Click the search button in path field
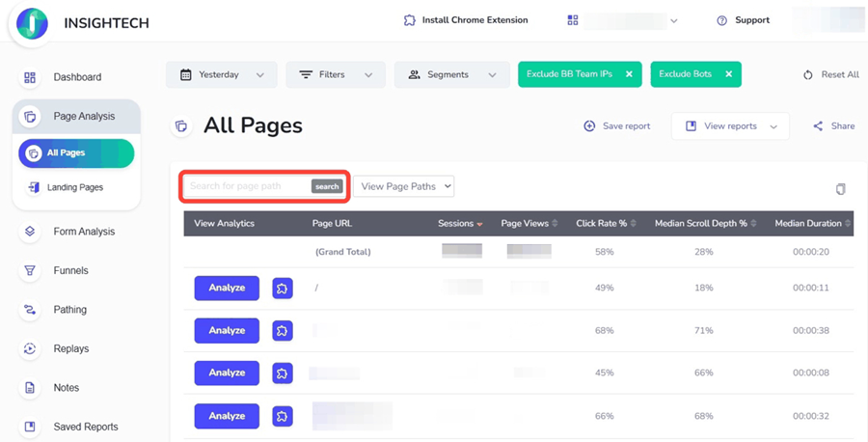The width and height of the screenshot is (868, 442). point(327,186)
